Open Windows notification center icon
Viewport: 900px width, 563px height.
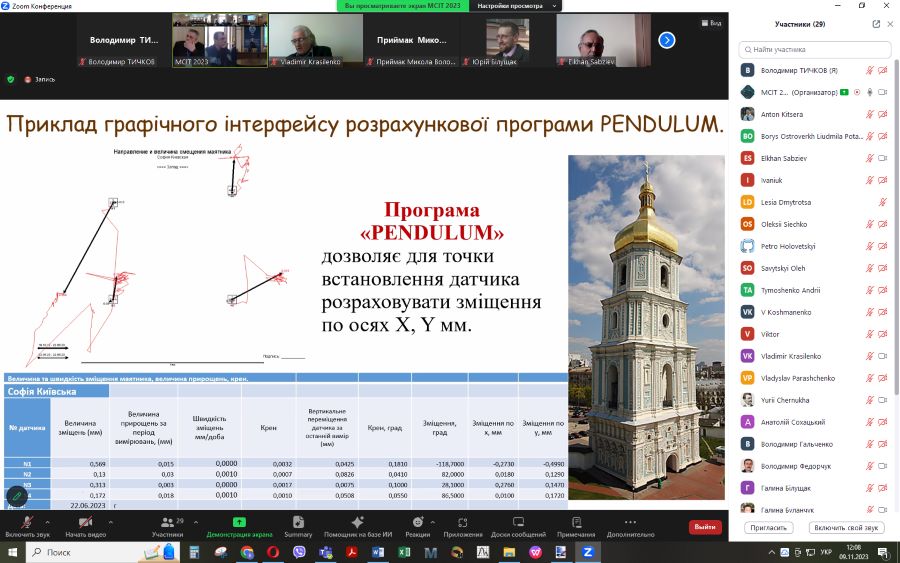pos(883,552)
